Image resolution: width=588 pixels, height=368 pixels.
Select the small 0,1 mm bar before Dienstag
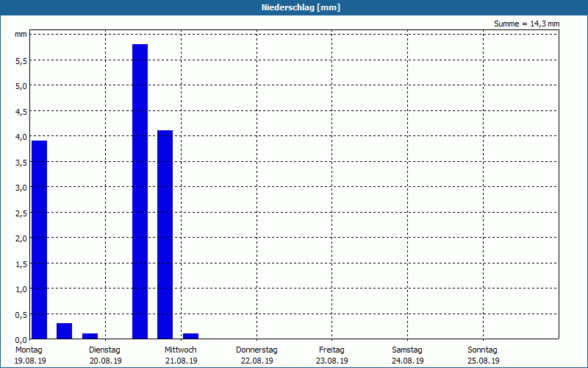[x=90, y=336]
